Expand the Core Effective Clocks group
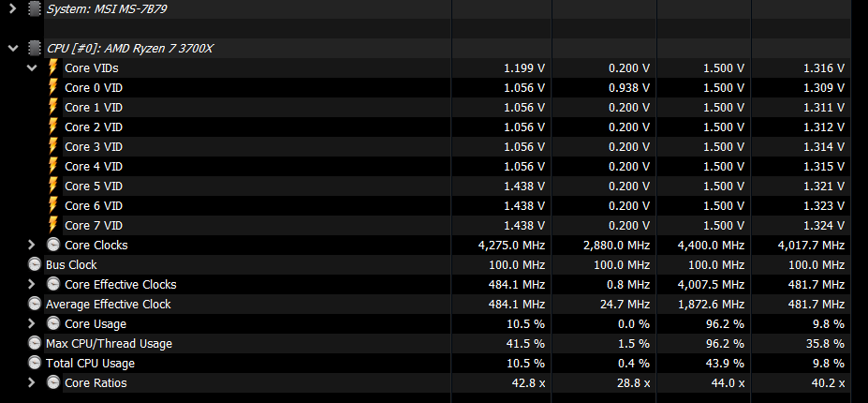Viewport: 868px width, 403px height. (x=32, y=284)
